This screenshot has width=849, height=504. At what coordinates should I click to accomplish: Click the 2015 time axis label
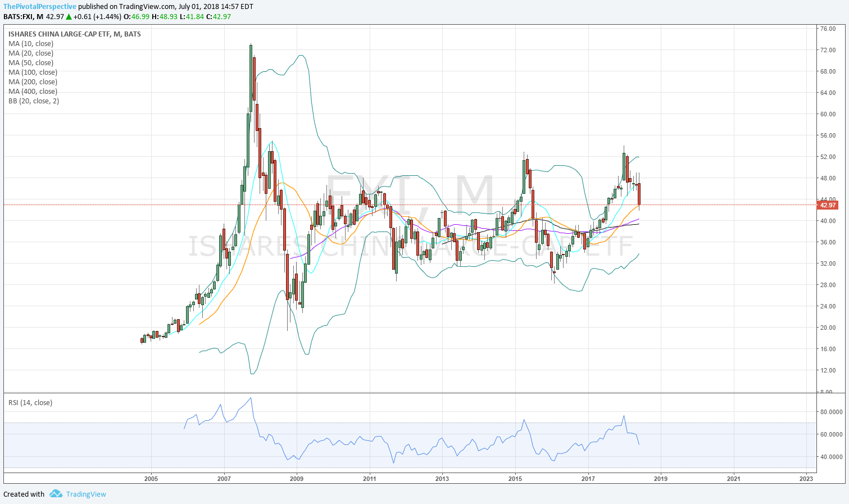(515, 479)
